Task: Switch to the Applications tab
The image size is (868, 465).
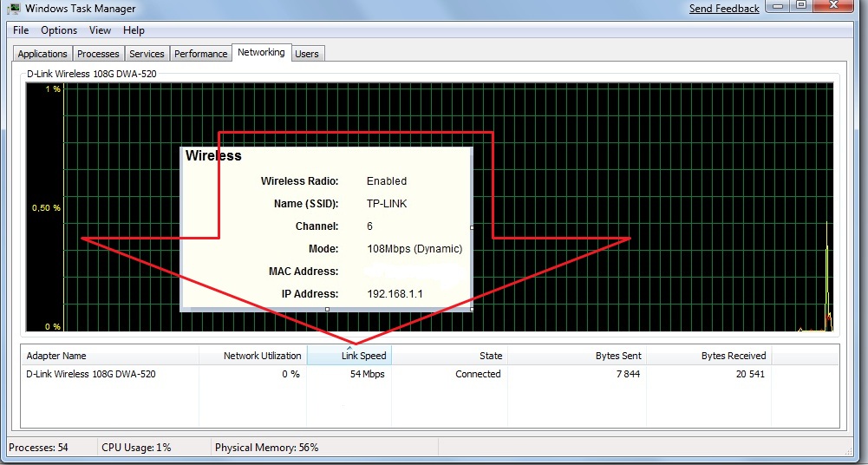Action: coord(42,54)
